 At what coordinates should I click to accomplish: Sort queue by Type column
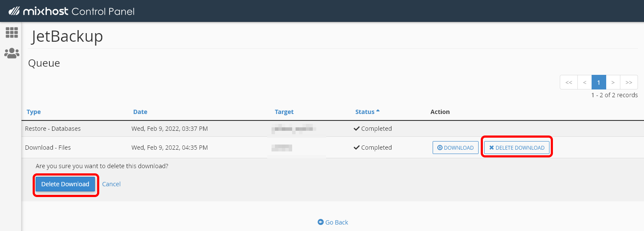click(x=34, y=112)
